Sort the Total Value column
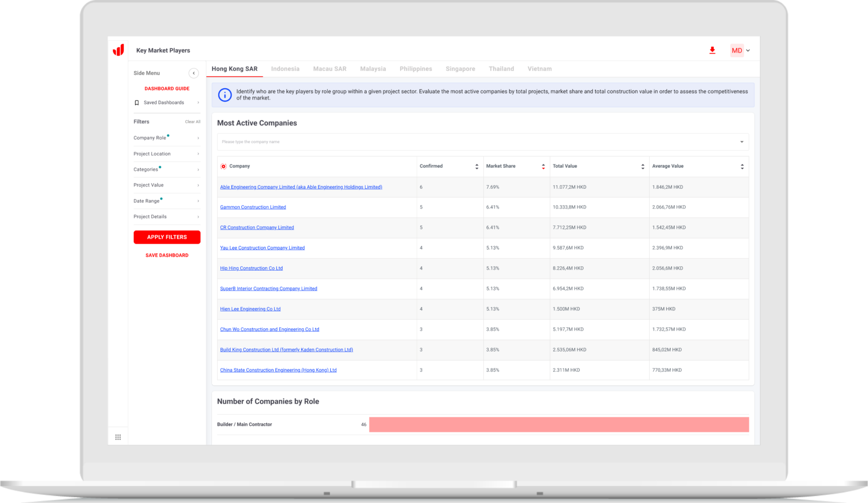The width and height of the screenshot is (868, 503). pos(643,166)
